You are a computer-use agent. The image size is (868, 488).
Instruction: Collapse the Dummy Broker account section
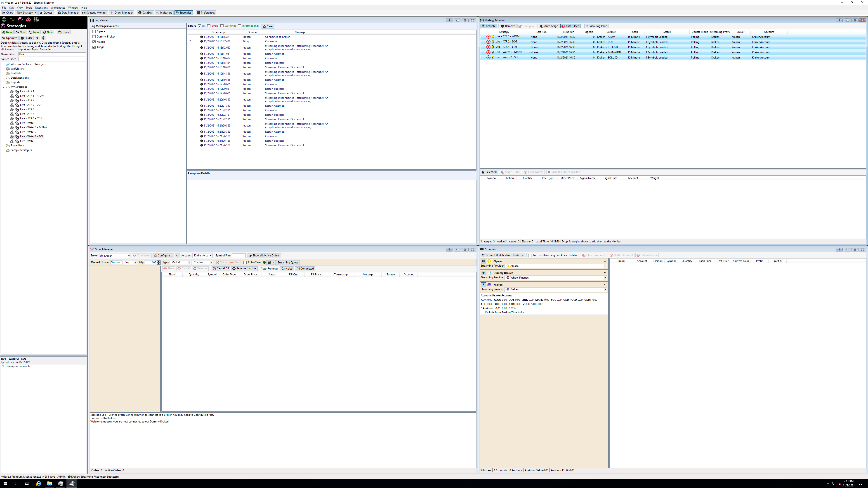tap(604, 272)
